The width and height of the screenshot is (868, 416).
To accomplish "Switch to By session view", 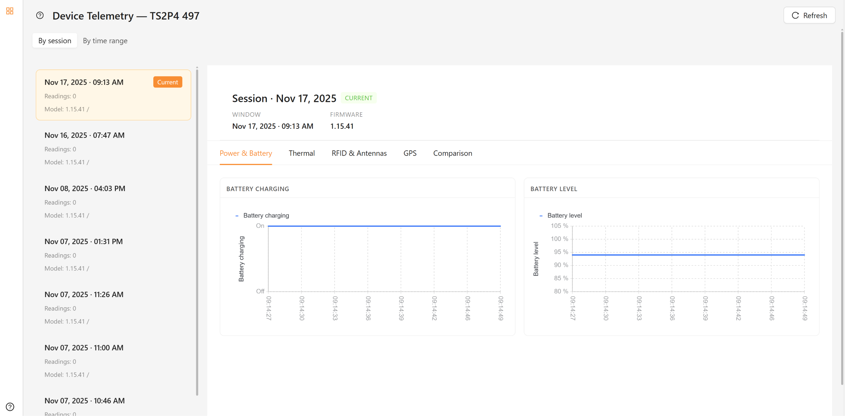I will [x=55, y=40].
